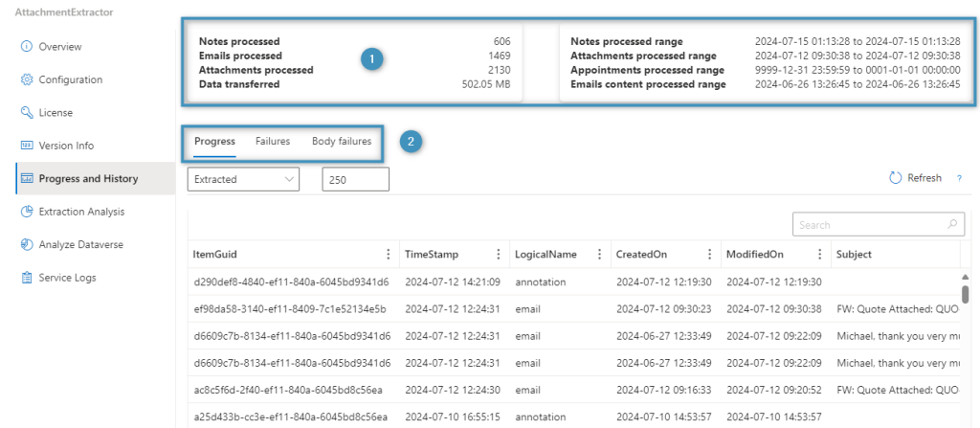The height and width of the screenshot is (428, 980).
Task: Sort by the ModifiedOn column header
Action: (x=754, y=255)
